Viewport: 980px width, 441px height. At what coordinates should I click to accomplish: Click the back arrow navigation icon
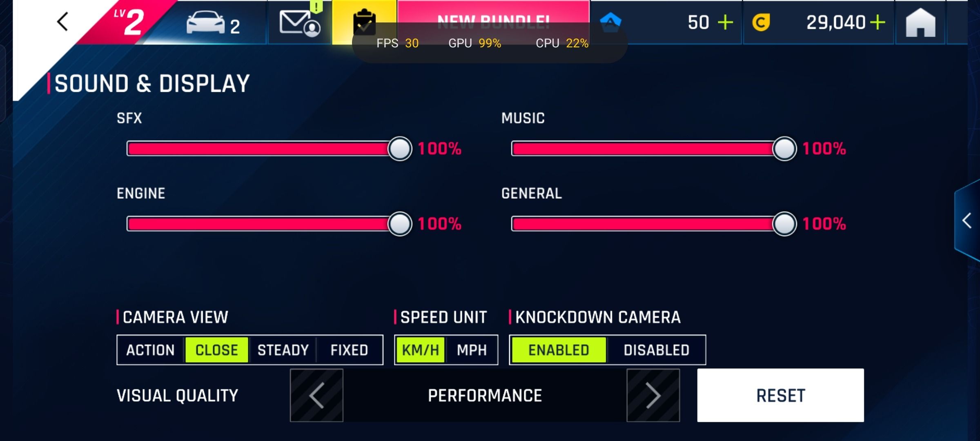[x=62, y=22]
